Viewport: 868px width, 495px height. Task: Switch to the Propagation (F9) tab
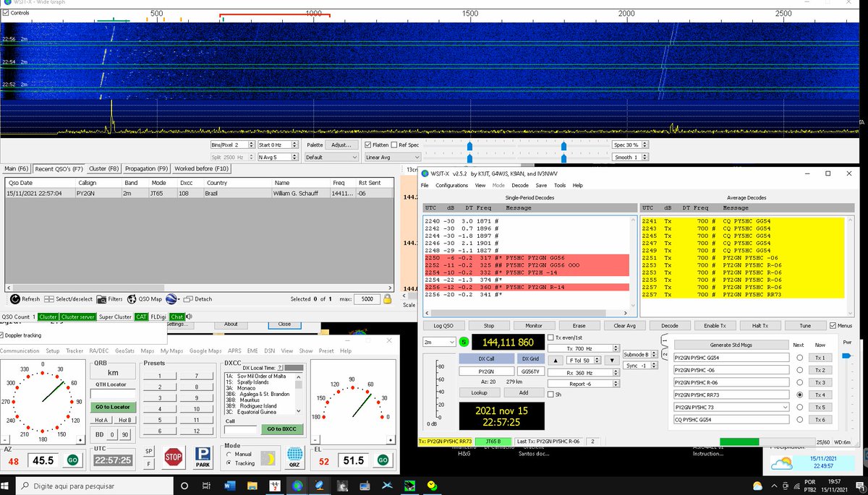point(147,168)
